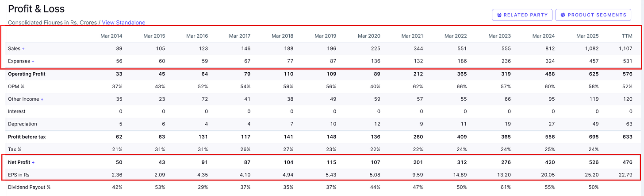Select the TTM column header
644x196 pixels.
(x=627, y=36)
